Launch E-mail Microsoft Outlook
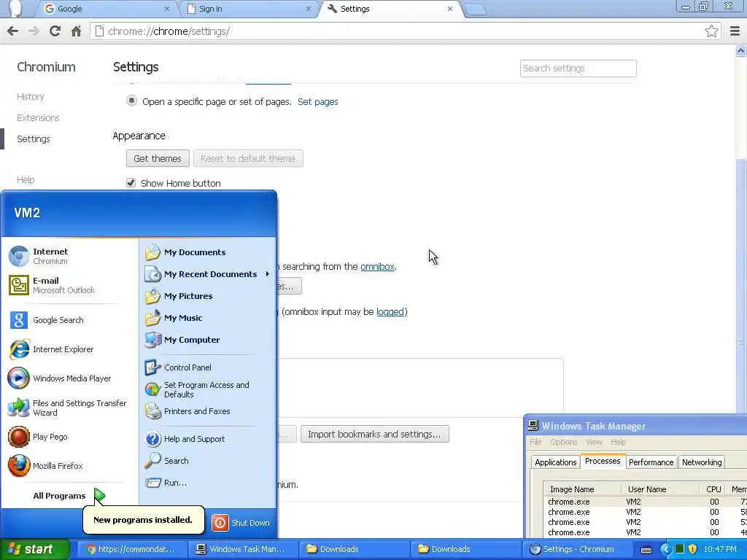 tap(69, 285)
